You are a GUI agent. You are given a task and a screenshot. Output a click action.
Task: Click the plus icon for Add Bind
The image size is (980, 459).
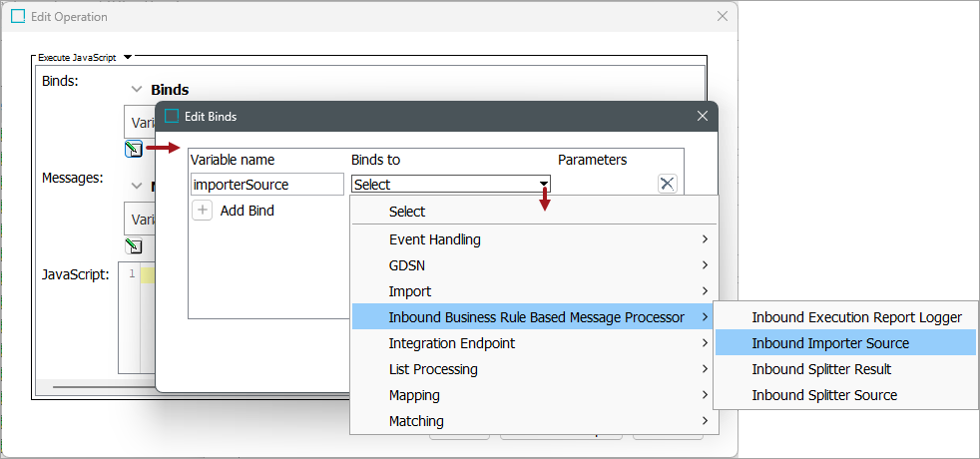(x=202, y=211)
